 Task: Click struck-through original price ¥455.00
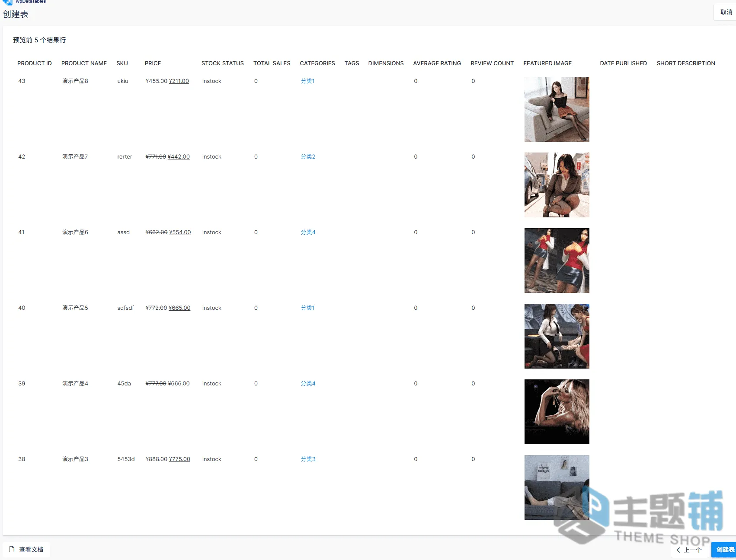[157, 81]
